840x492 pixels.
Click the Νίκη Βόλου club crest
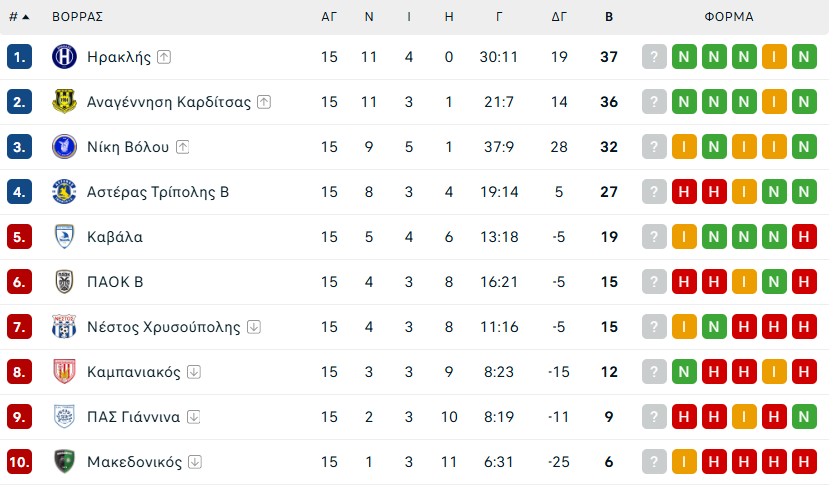(64, 147)
